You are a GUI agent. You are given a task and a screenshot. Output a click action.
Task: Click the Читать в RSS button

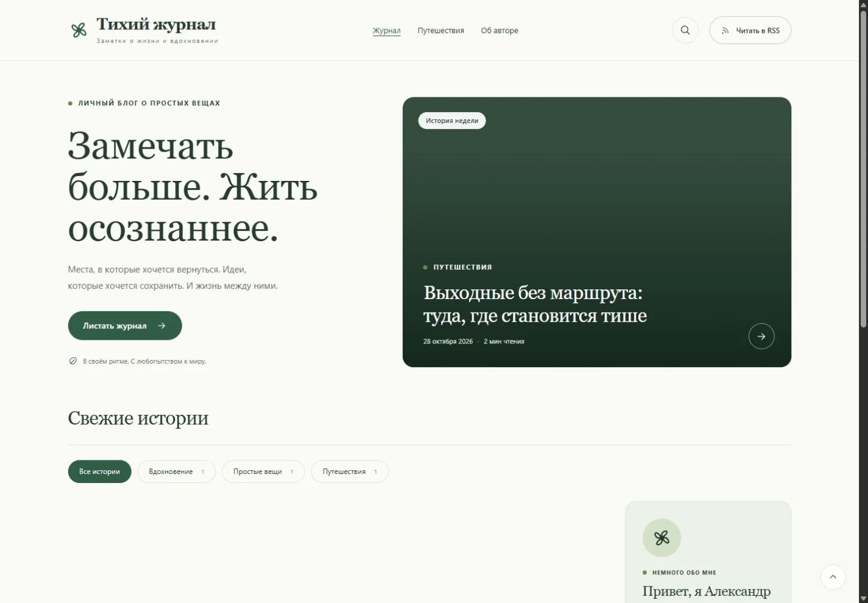coord(750,30)
